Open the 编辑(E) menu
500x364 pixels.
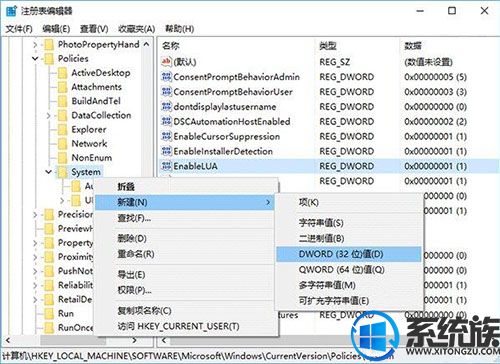56,29
